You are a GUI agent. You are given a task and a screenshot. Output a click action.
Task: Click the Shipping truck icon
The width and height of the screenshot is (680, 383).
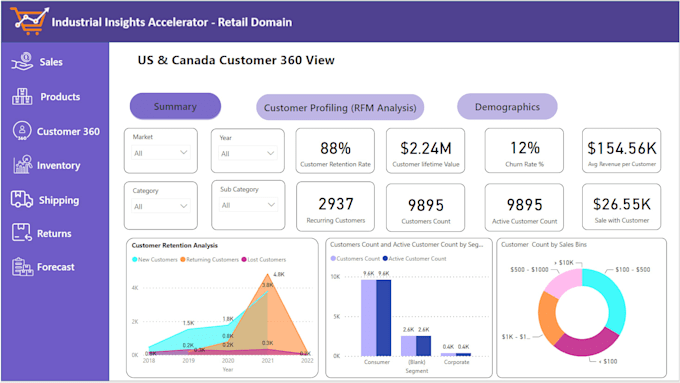22,199
